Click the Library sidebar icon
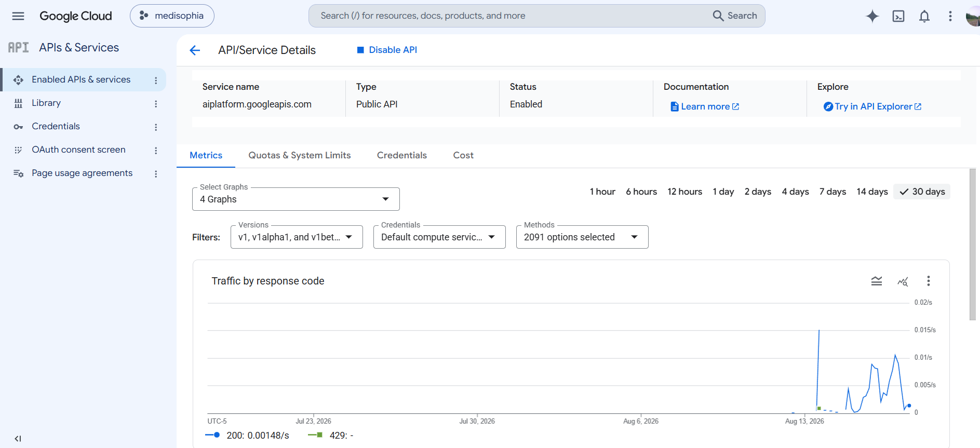 pyautogui.click(x=18, y=103)
